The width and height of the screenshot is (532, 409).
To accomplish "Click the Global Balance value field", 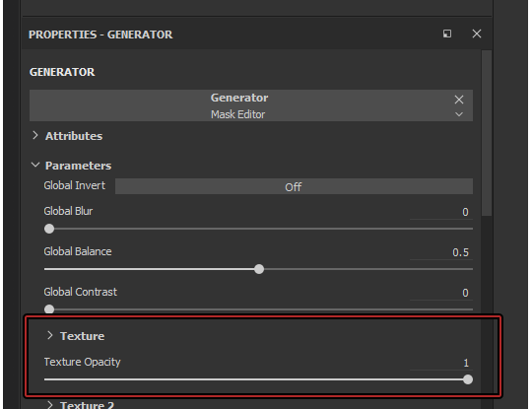I will [x=441, y=252].
